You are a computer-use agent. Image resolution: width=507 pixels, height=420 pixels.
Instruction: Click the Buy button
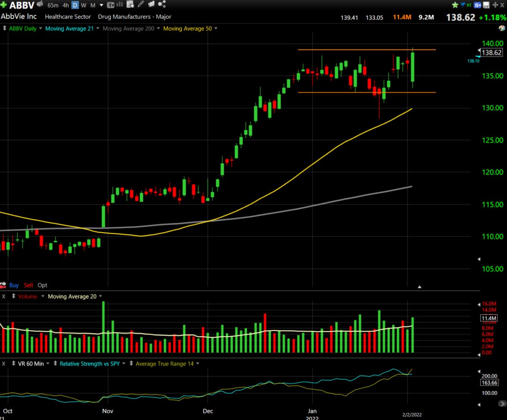click(x=14, y=285)
